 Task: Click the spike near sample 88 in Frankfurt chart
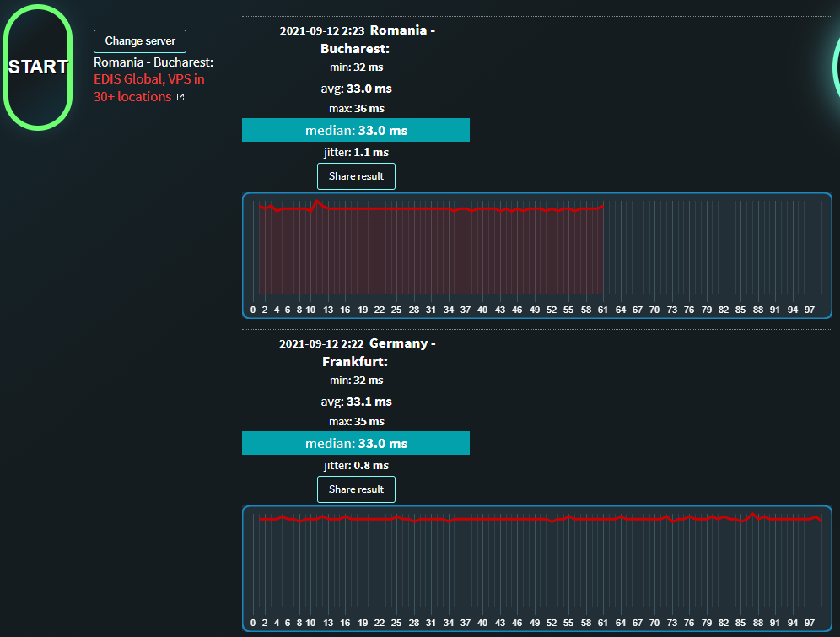752,515
